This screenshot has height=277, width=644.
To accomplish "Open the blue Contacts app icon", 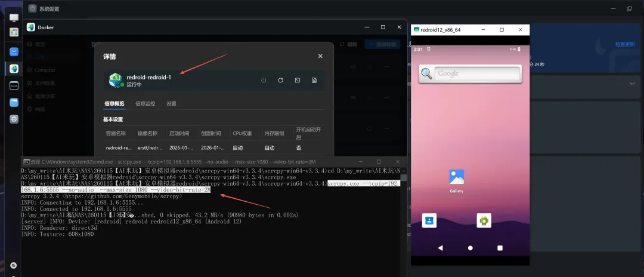I will coord(429,221).
